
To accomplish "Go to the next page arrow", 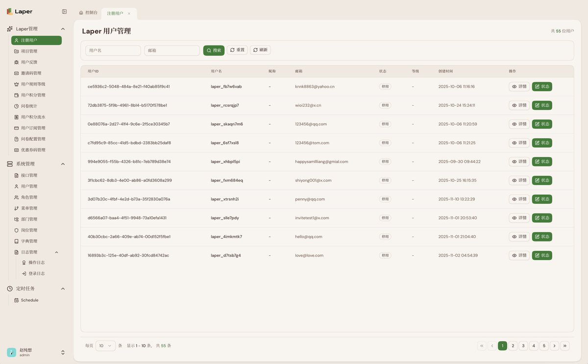I will click(x=554, y=346).
